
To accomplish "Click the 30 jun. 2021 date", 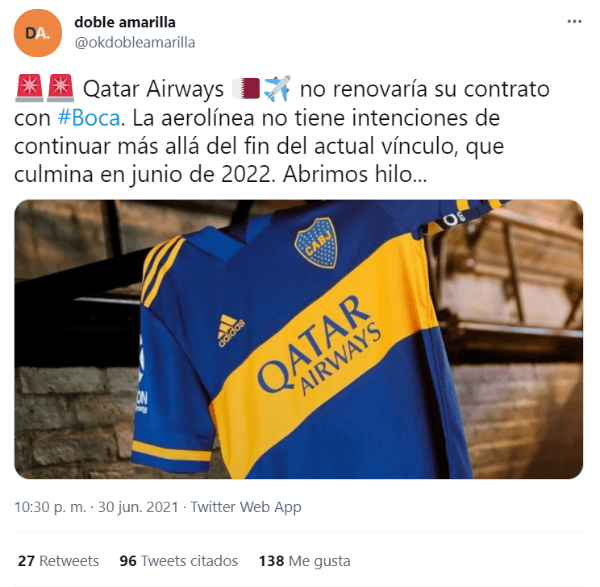I will point(138,507).
